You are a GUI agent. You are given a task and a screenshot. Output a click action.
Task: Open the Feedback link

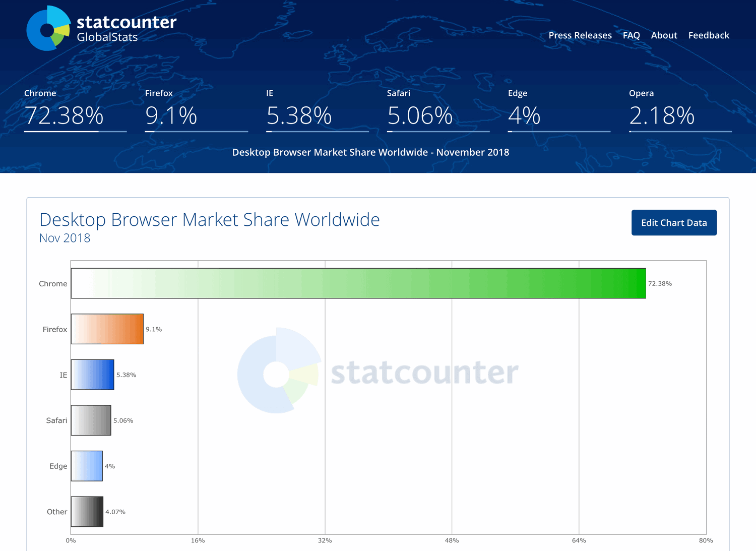click(709, 35)
